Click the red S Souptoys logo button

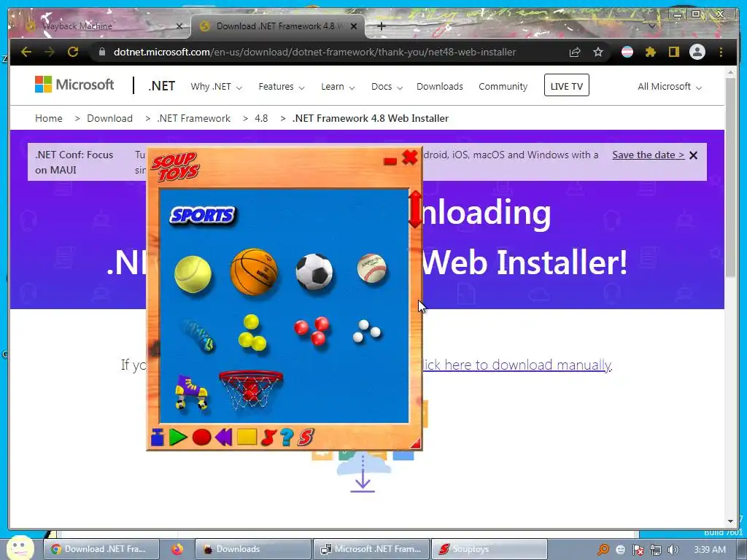306,437
